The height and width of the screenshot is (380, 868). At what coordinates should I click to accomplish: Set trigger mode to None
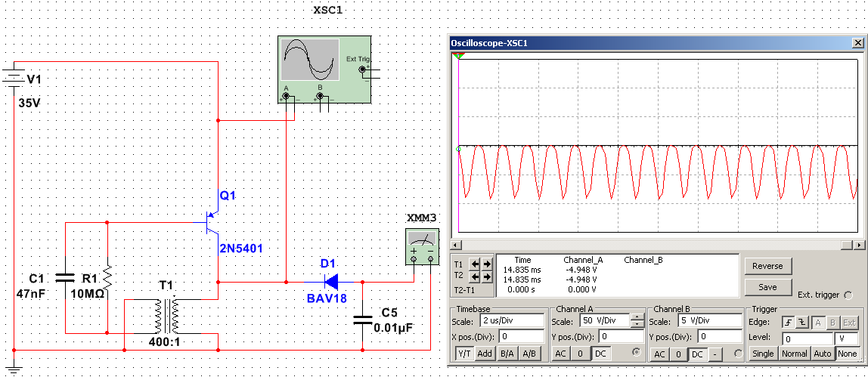[x=848, y=354]
